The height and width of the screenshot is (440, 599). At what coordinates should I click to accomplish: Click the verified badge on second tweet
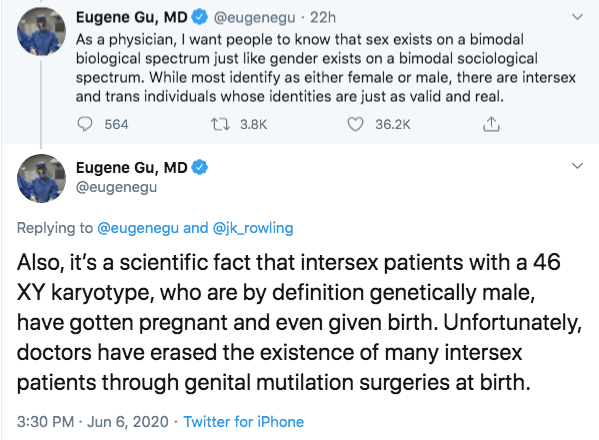(x=199, y=167)
